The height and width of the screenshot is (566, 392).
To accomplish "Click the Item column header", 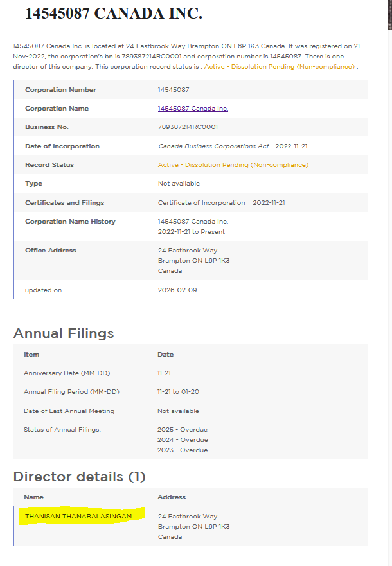I will coord(31,355).
